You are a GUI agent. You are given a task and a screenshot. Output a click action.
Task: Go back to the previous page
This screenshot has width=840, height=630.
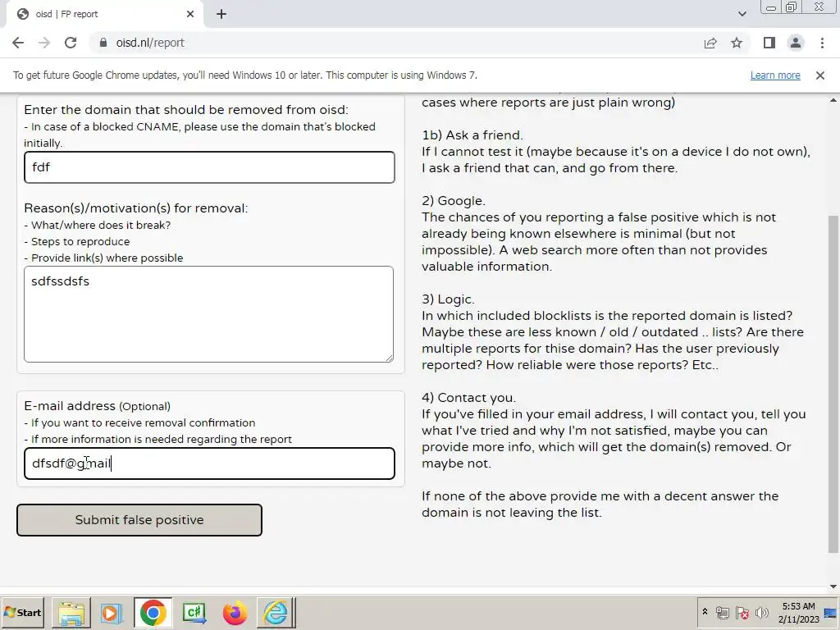click(18, 43)
